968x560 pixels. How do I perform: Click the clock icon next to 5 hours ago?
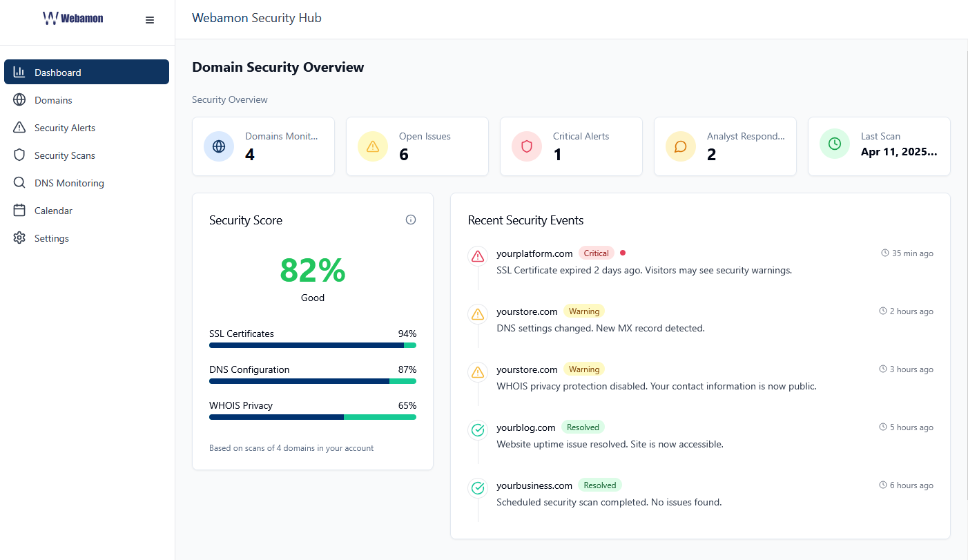[883, 427]
